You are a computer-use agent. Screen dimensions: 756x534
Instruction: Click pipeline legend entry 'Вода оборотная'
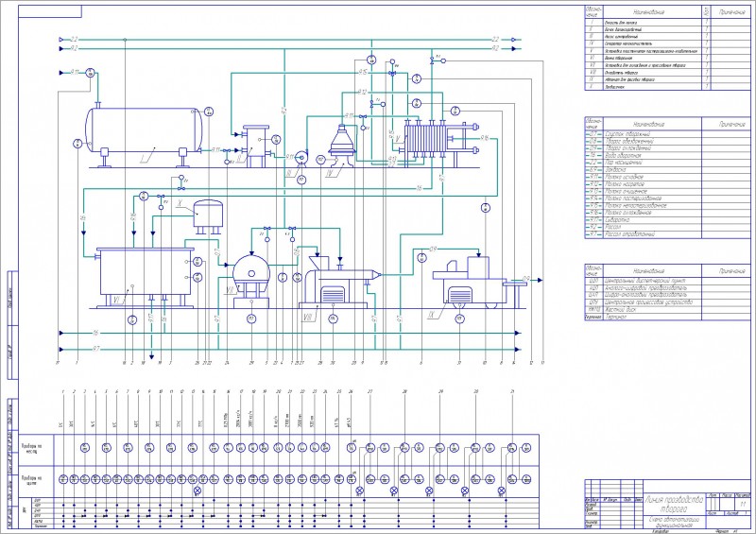pyautogui.click(x=668, y=156)
